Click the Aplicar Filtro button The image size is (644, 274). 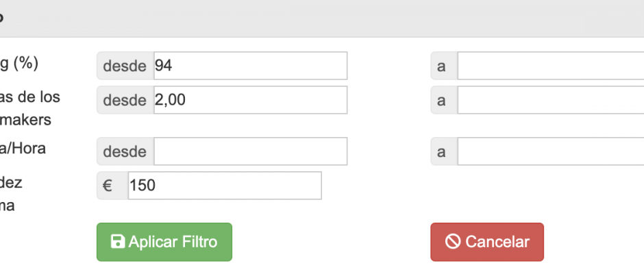coord(164,242)
